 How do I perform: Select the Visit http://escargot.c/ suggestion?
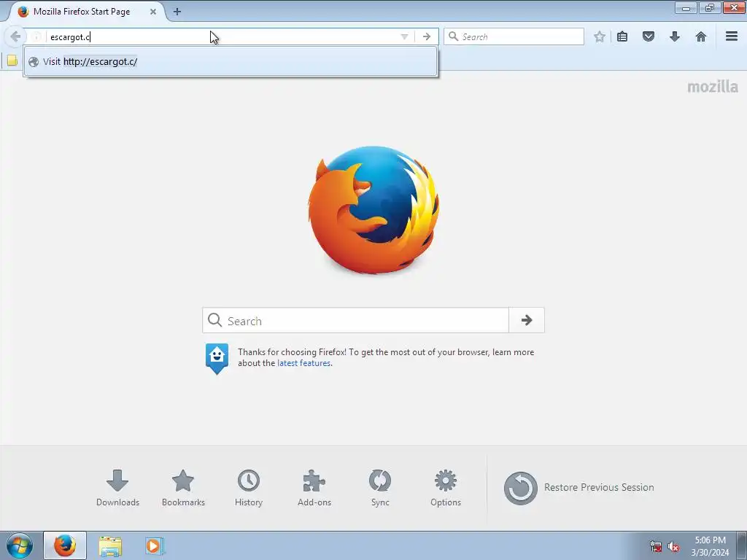pos(231,61)
